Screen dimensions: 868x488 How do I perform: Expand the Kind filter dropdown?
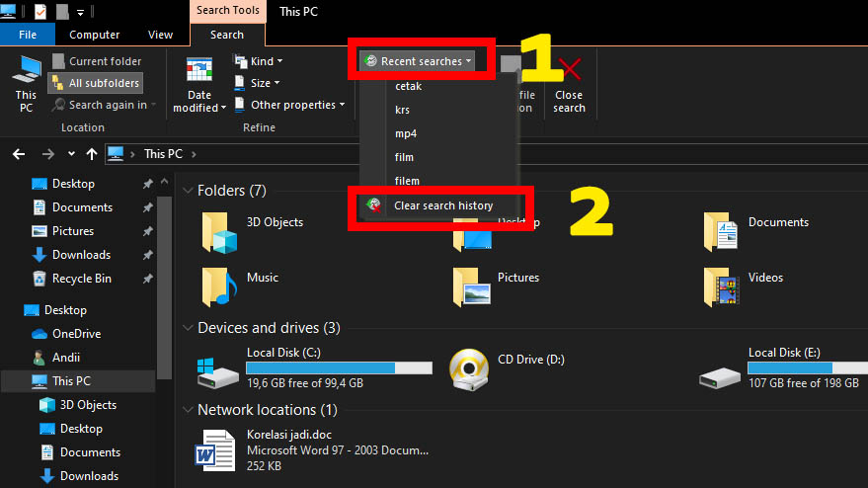click(x=258, y=61)
